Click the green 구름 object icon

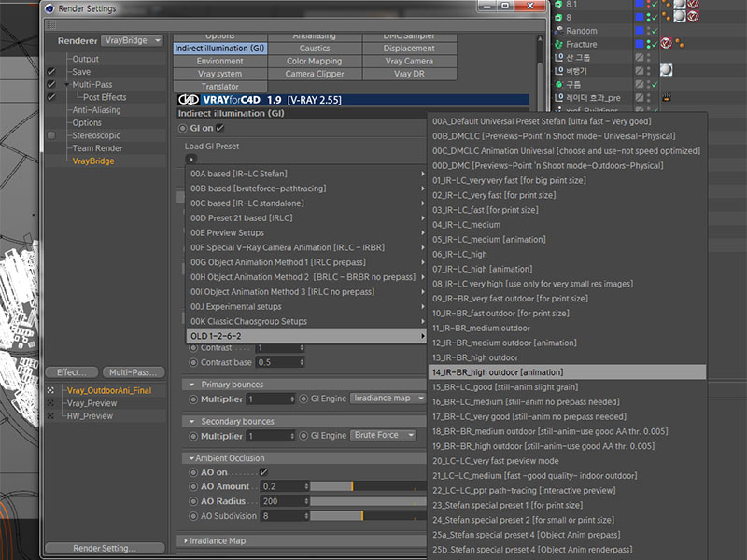(558, 84)
